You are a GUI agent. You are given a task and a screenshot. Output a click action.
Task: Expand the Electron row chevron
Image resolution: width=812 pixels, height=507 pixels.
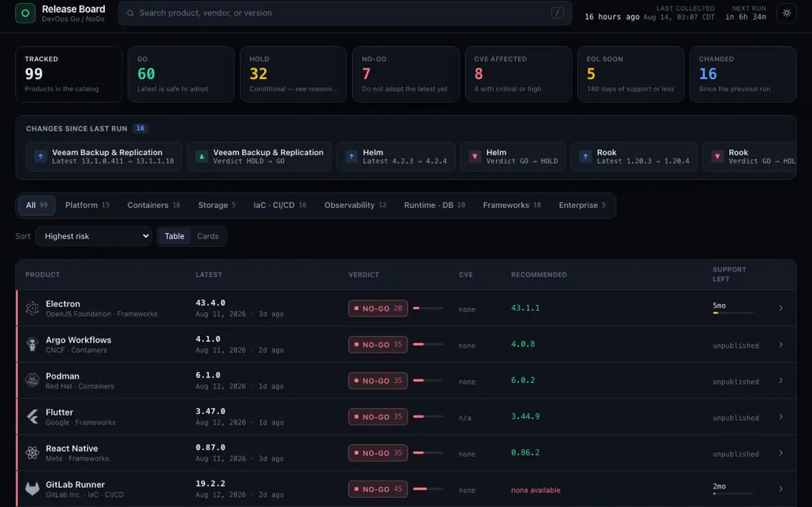781,308
